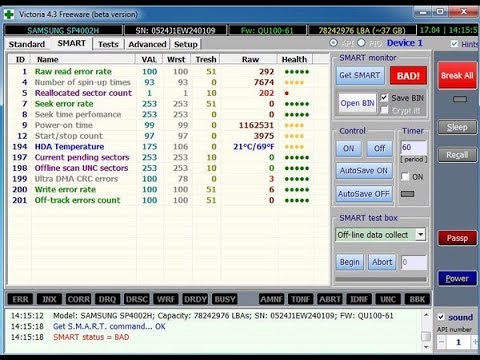Toggle the Crypt it! checkbox

coord(384,110)
